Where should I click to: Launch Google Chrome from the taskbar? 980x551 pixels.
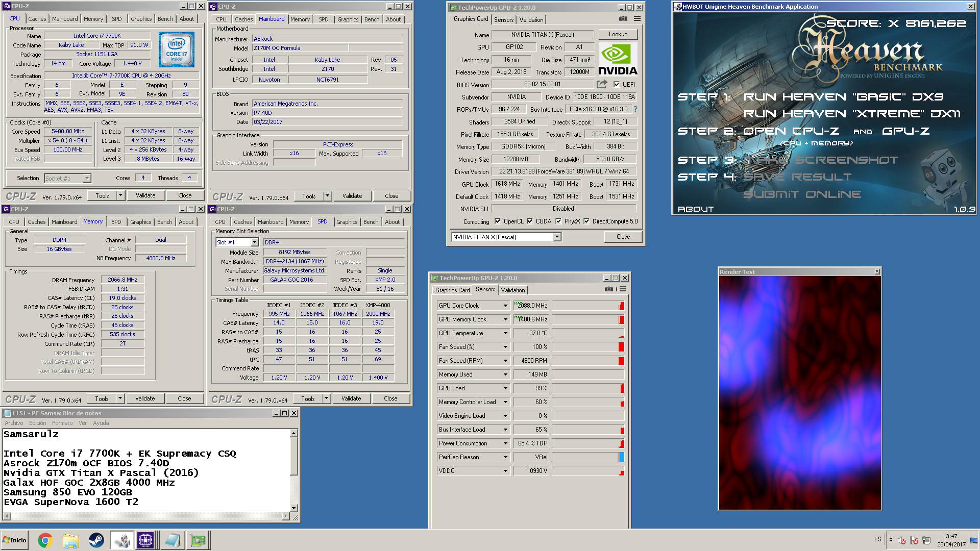(x=45, y=540)
